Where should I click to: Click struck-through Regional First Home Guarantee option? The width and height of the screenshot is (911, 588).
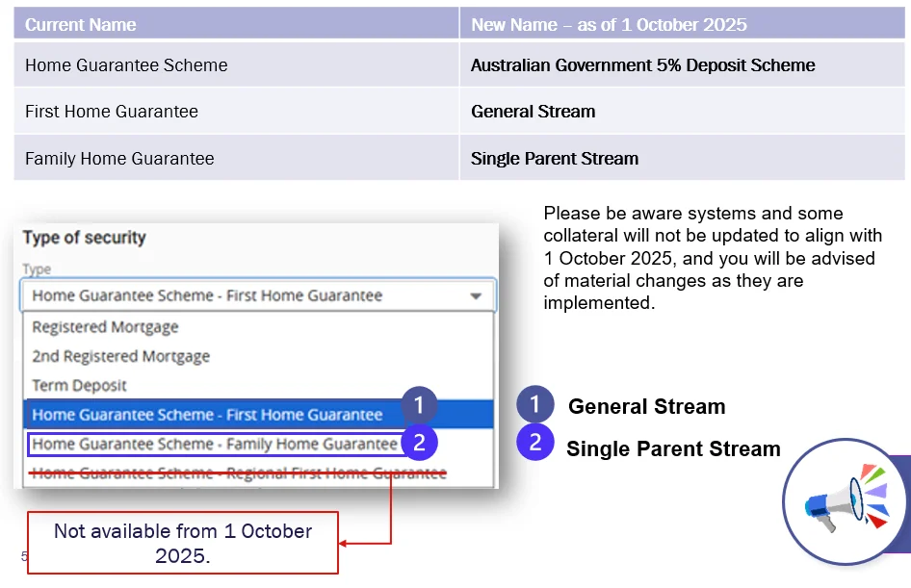(x=239, y=473)
